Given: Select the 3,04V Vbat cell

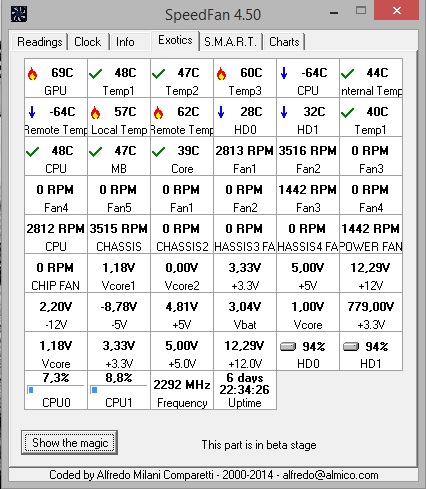Looking at the screenshot, I should [245, 312].
